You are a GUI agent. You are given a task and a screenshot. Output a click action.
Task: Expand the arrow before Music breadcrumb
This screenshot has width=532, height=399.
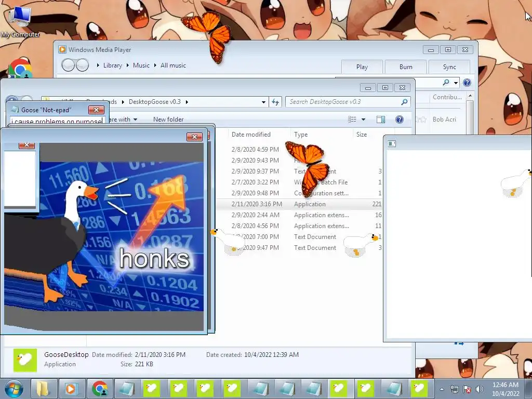click(x=128, y=65)
